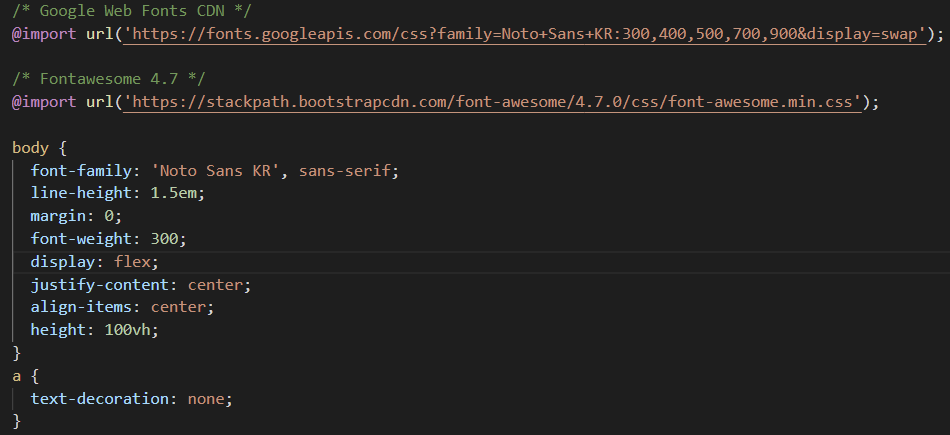Screen dimensions: 950x435
Task: Open the Google Fonts googleapis URL link
Action: [x=525, y=34]
